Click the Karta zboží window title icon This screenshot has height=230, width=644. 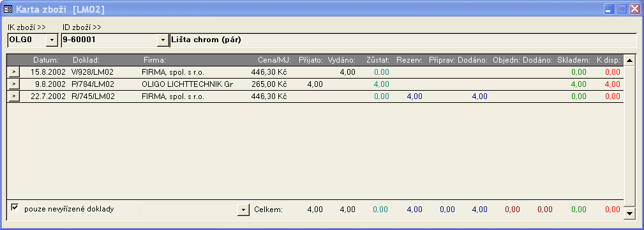pos(8,10)
